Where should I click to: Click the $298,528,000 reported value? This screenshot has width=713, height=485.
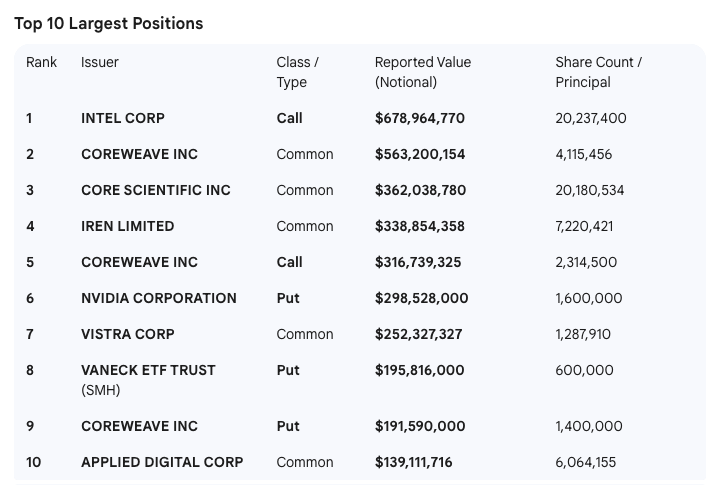421,298
